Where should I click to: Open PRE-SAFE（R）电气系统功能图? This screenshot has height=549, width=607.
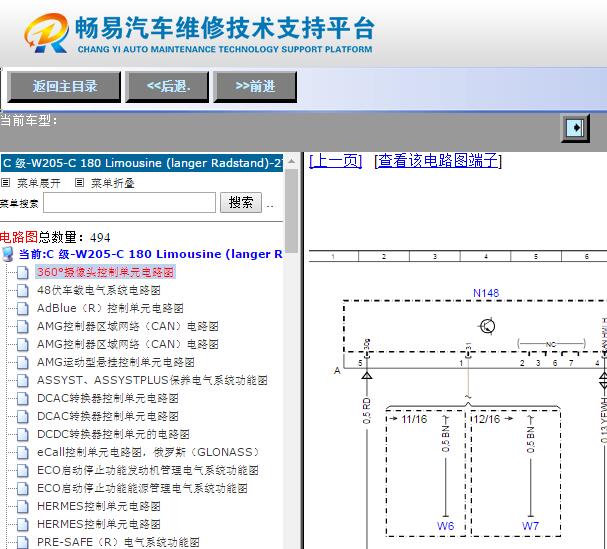[x=118, y=542]
